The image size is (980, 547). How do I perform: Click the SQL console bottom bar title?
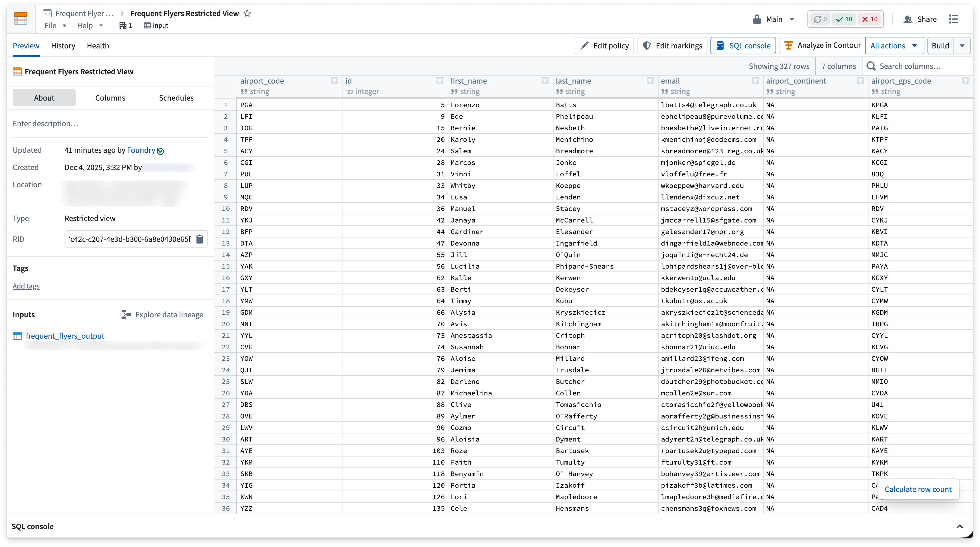point(32,527)
